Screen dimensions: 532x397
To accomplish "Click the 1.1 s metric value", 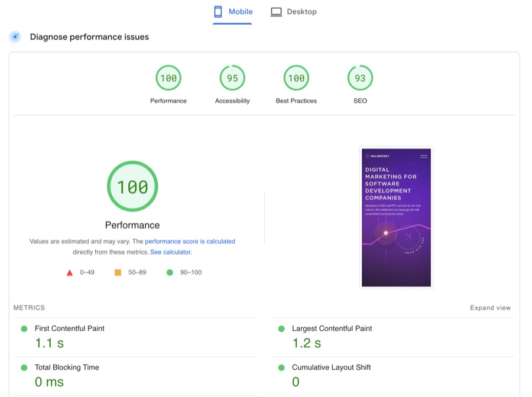I will [x=49, y=343].
